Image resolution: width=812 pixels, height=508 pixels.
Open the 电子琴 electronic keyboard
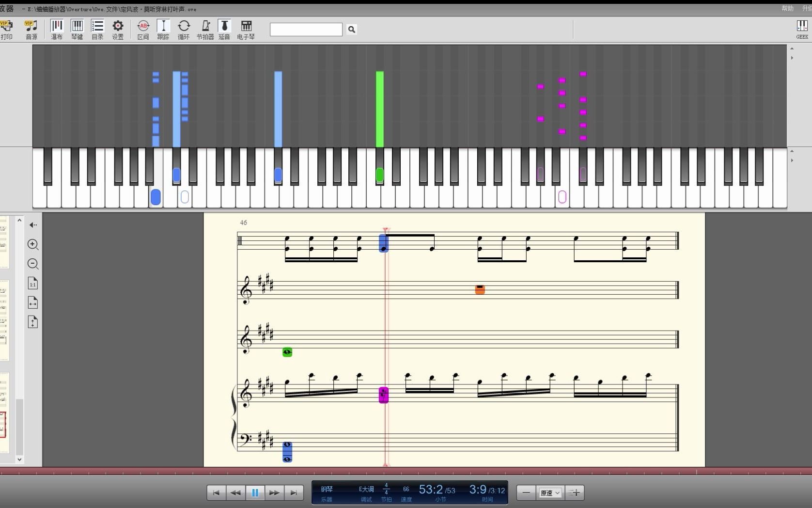click(x=246, y=30)
